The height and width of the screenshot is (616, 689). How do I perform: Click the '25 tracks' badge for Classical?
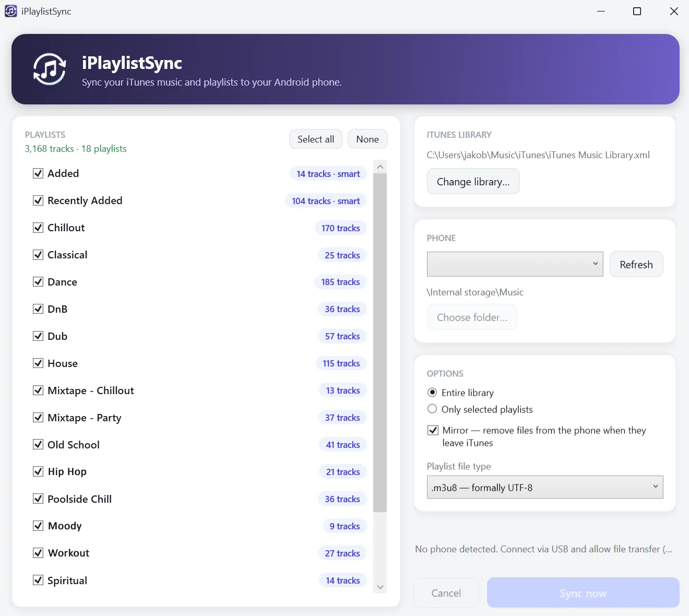point(342,255)
